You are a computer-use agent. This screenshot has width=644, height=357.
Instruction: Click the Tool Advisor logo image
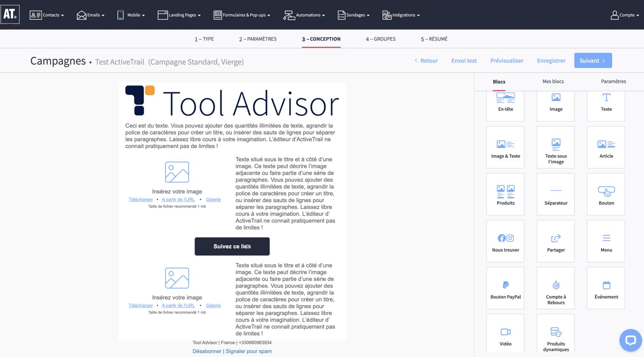click(232, 101)
